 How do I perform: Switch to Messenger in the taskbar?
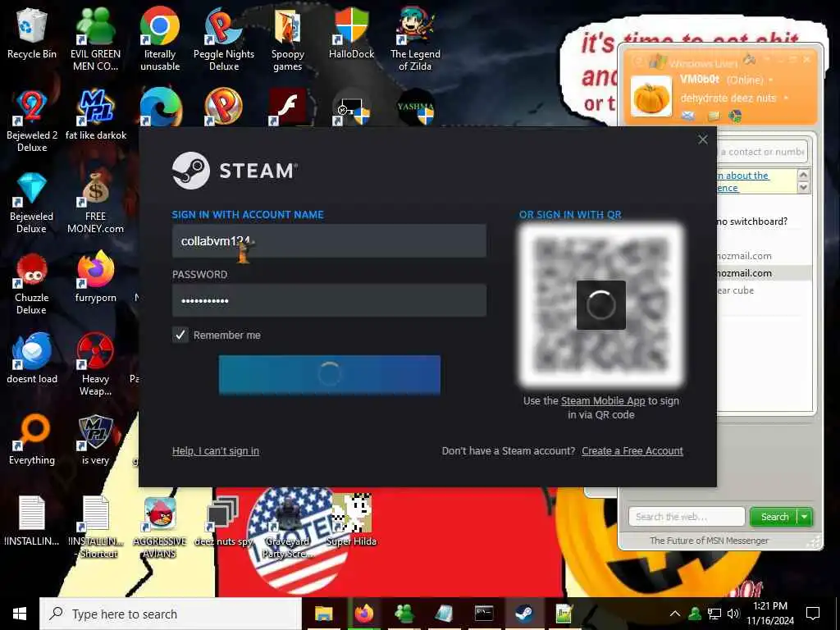pos(404,614)
